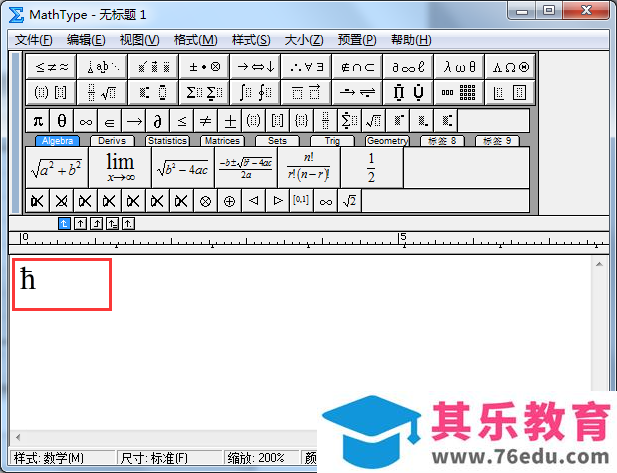Viewport: 617px width, 473px height.
Task: Insert the circled times symbol
Action: click(x=205, y=201)
